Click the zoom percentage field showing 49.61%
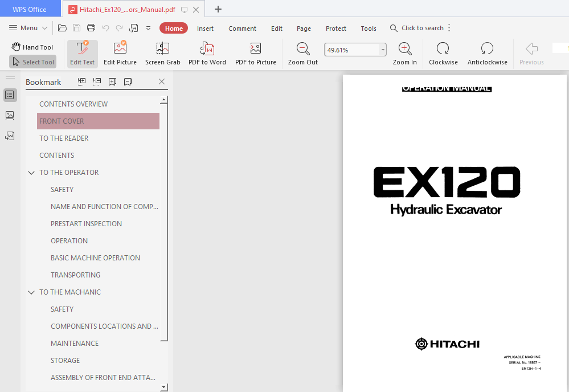This screenshot has width=569, height=392. (x=351, y=50)
